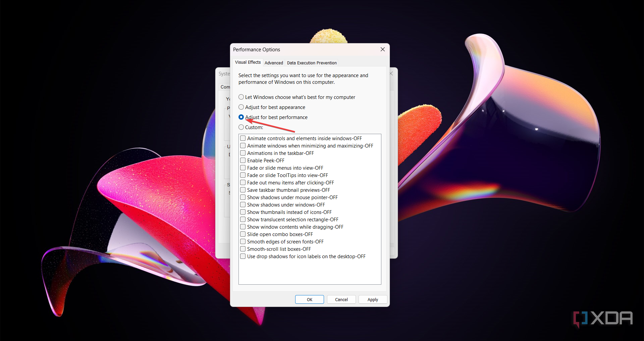644x341 pixels.
Task: Switch to the Visual Effects tab
Action: [248, 62]
